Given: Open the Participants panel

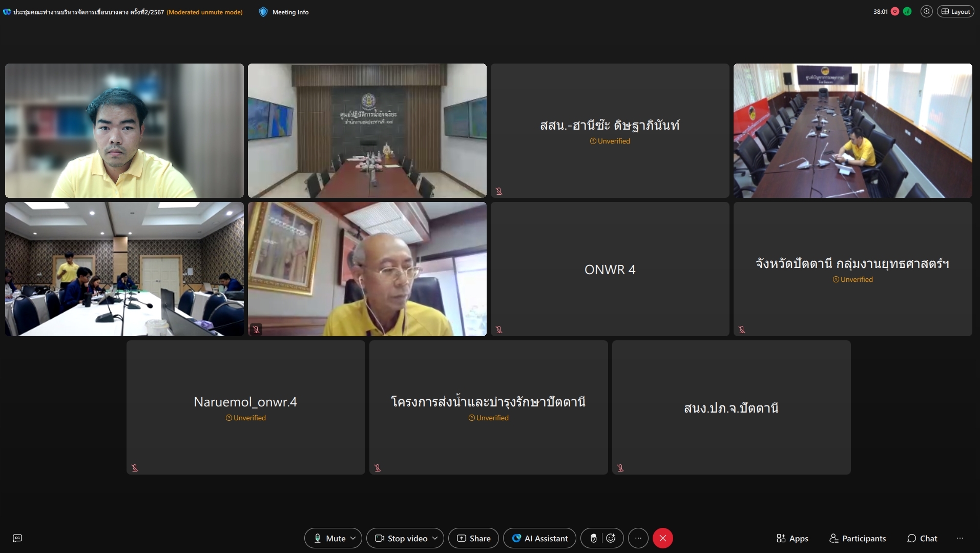Looking at the screenshot, I should point(858,538).
